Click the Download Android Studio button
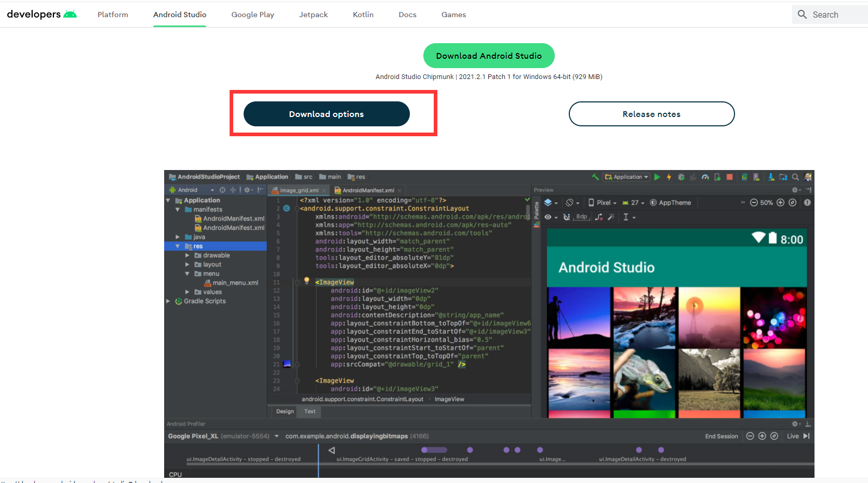Screen dimensions: 868x483 pyautogui.click(x=489, y=56)
